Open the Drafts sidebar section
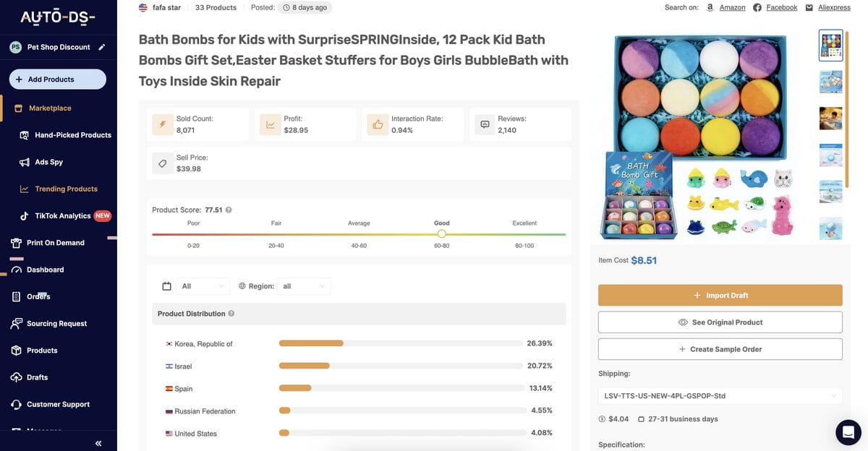The image size is (868, 451). coord(37,377)
